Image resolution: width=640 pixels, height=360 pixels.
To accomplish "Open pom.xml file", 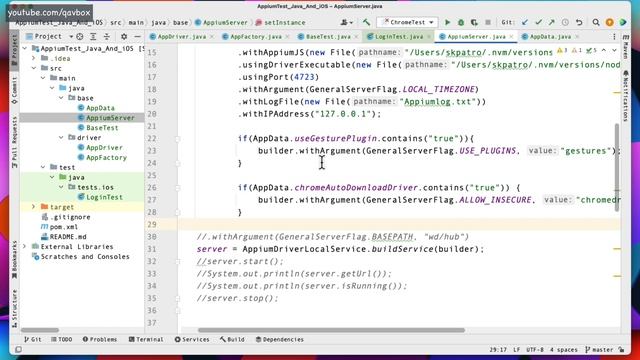I will 64,227.
